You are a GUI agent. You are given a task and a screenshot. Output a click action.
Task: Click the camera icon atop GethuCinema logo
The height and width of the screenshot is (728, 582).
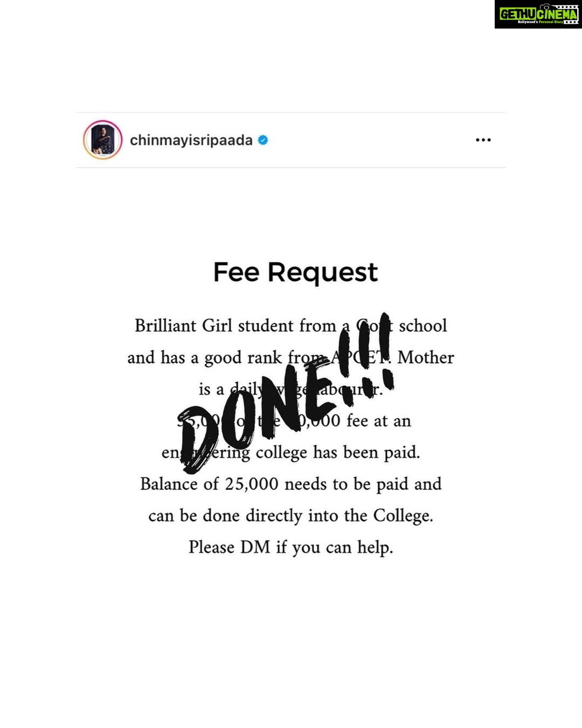click(545, 6)
